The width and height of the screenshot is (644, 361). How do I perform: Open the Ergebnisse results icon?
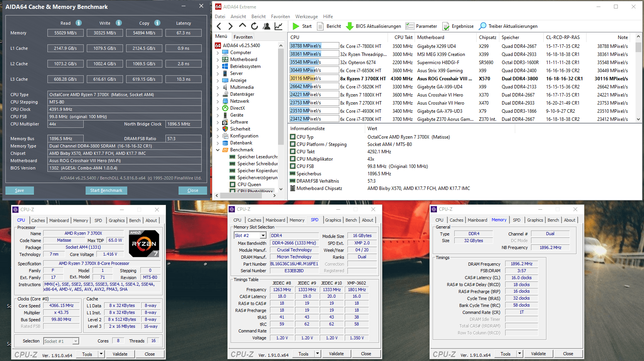446,26
